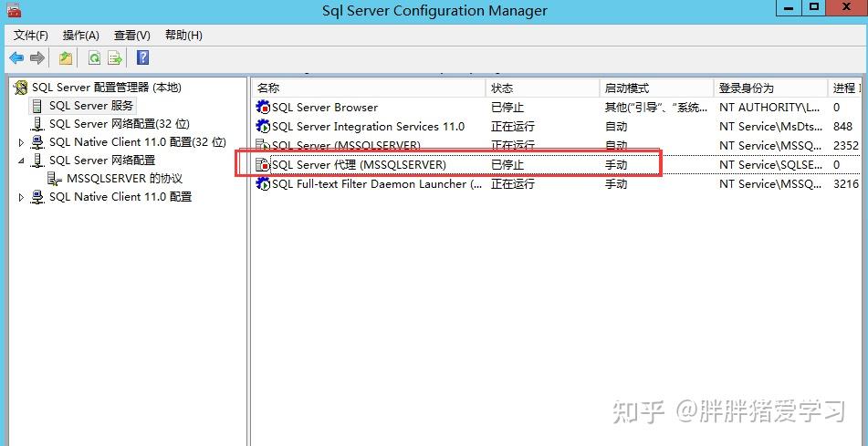Expand SQL Native Client 11.0 配置(32 位) node

pyautogui.click(x=21, y=143)
